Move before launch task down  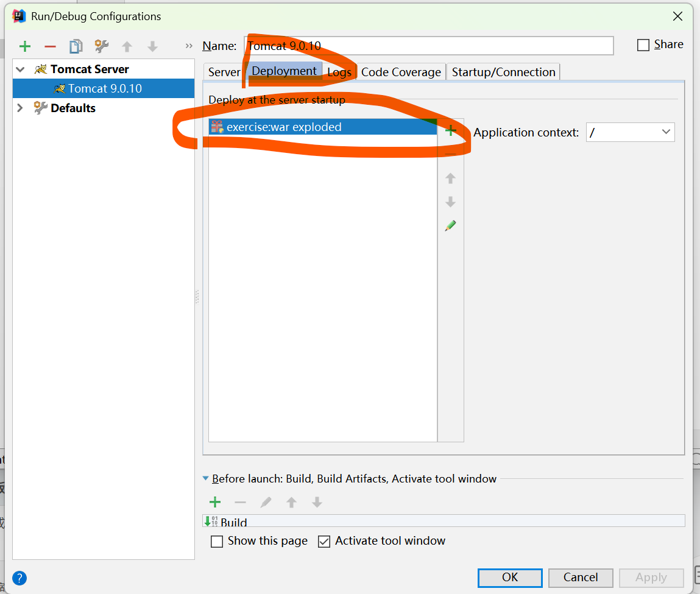click(317, 503)
